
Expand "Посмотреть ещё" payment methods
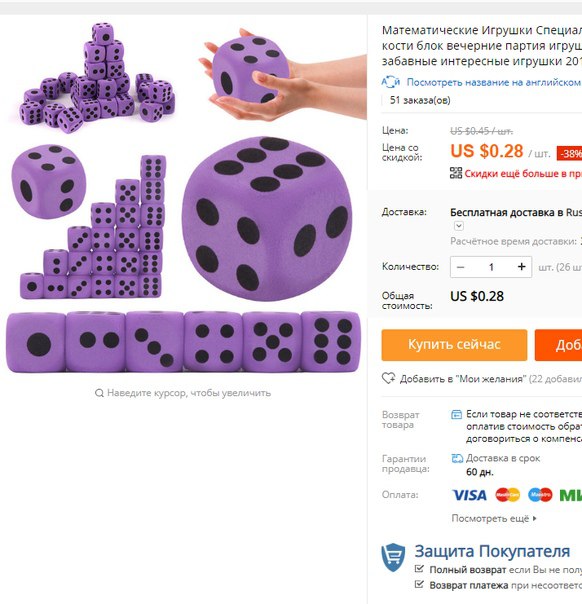[494, 518]
